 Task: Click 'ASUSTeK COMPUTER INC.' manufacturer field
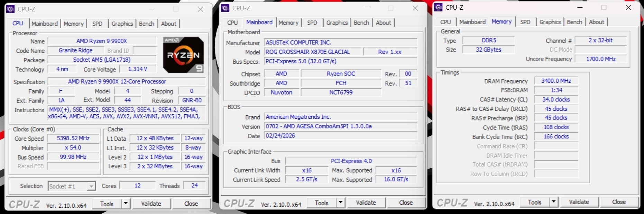(341, 42)
